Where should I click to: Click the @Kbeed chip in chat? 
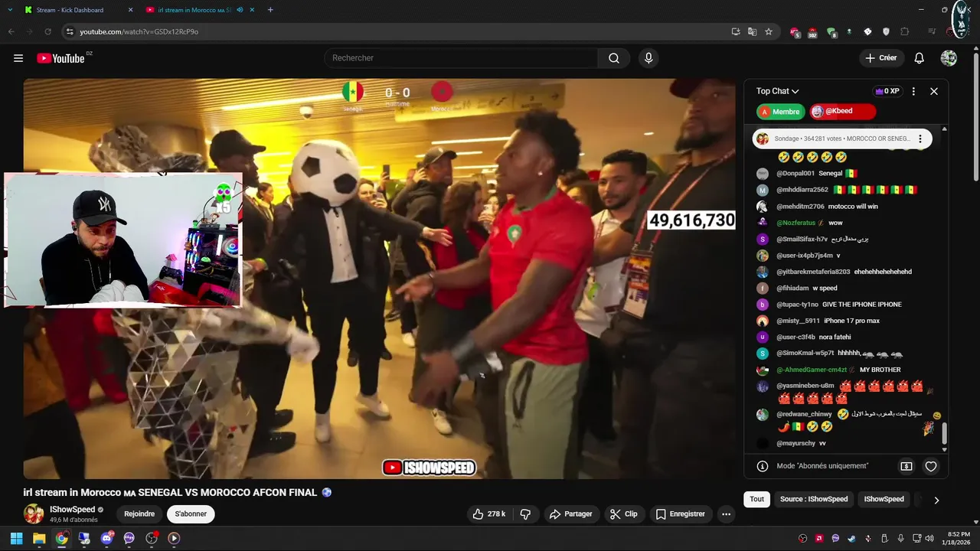click(x=843, y=112)
